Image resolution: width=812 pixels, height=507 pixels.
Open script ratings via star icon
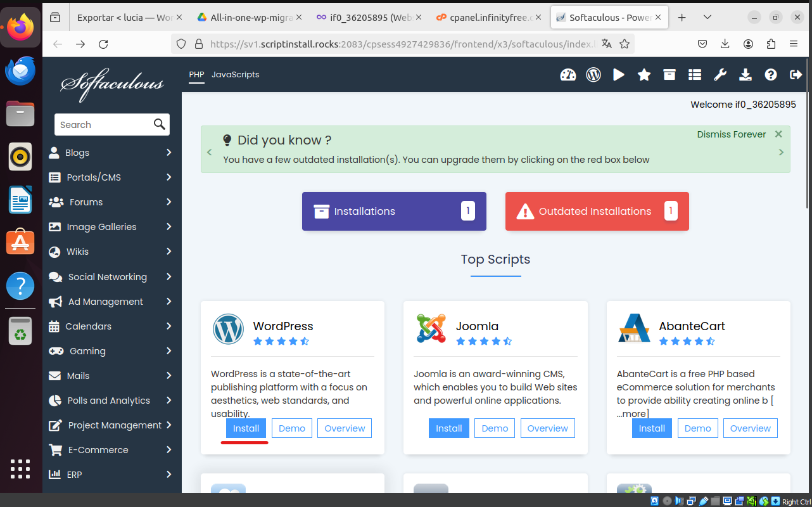pyautogui.click(x=644, y=75)
